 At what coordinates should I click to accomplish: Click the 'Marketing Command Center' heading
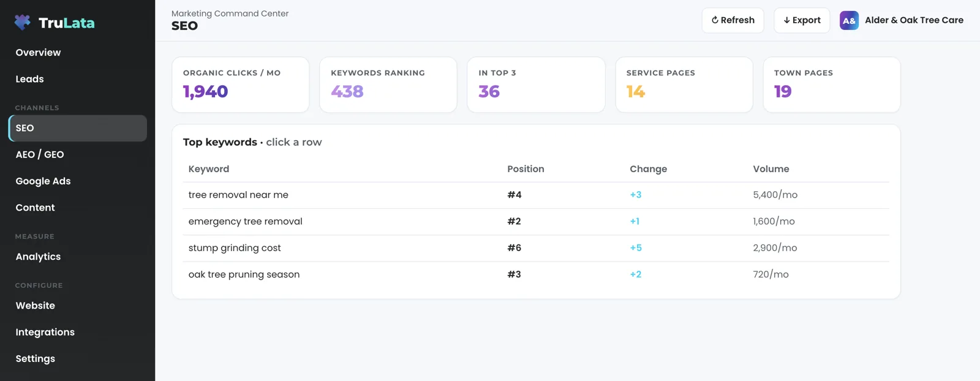point(230,13)
